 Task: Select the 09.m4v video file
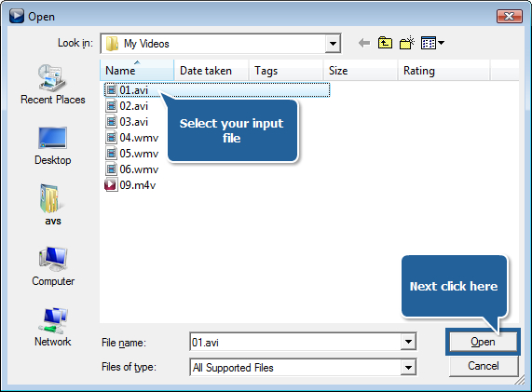130,185
